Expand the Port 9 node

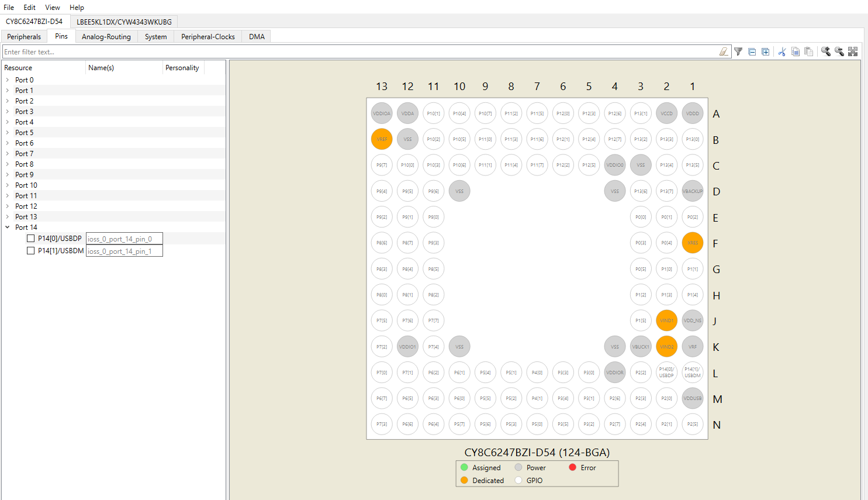(x=7, y=175)
